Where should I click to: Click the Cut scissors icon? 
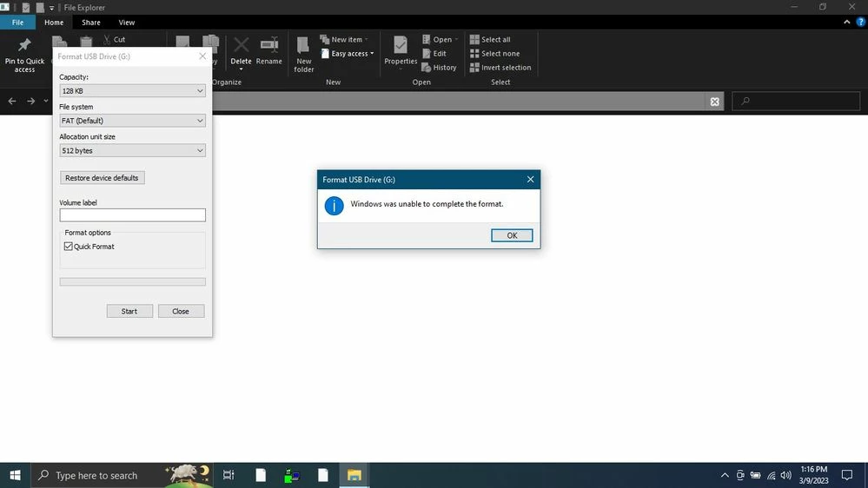[x=107, y=39]
